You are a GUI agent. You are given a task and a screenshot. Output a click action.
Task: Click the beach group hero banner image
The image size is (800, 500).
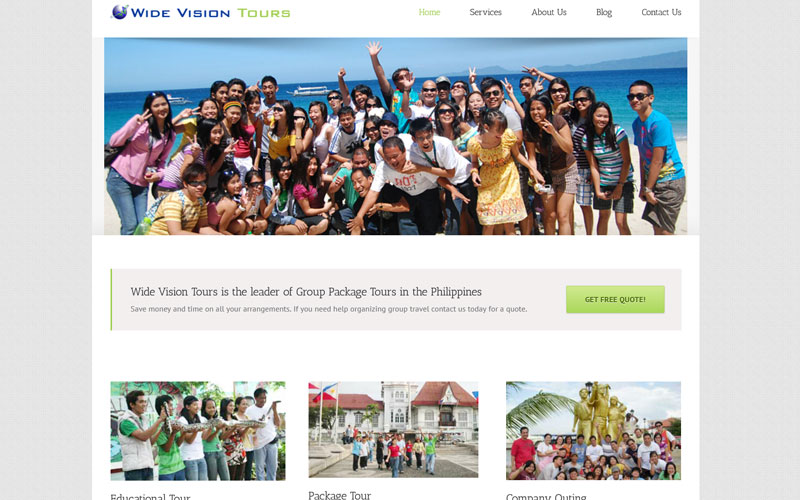click(395, 136)
